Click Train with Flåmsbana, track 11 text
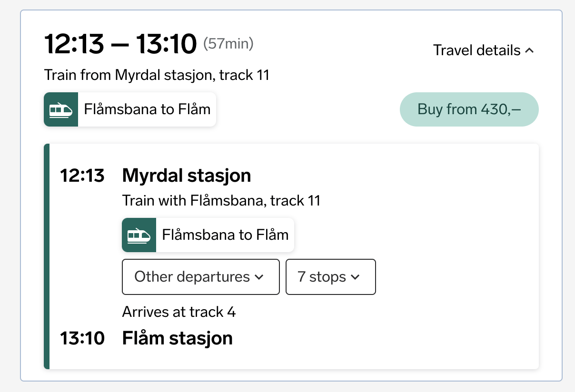The image size is (575, 392). pos(221,201)
